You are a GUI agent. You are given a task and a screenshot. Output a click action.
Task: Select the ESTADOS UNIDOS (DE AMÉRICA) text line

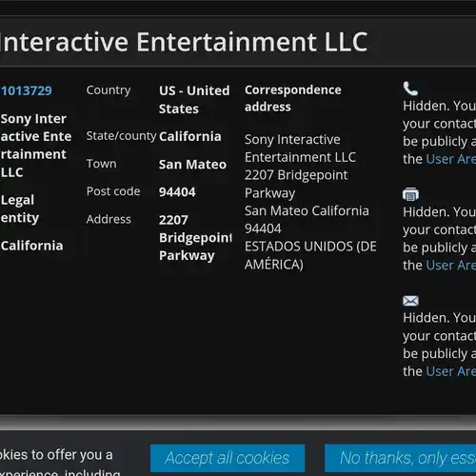click(x=310, y=255)
